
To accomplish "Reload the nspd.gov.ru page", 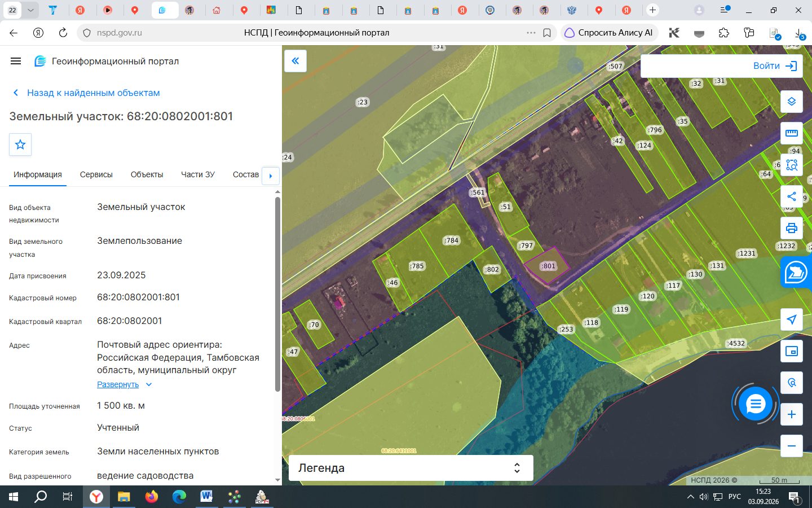I will pos(63,33).
